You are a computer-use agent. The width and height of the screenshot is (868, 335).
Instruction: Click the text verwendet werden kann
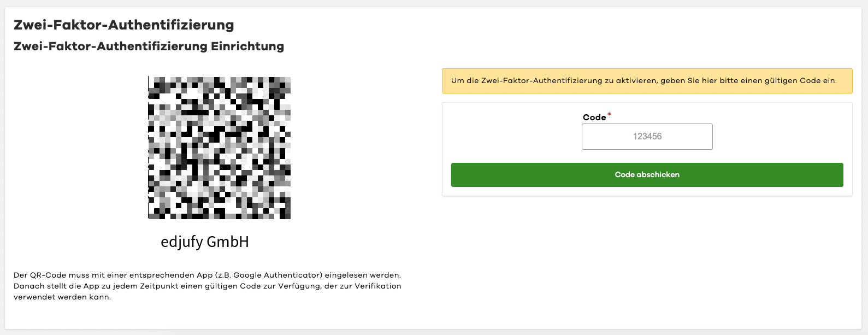click(62, 297)
